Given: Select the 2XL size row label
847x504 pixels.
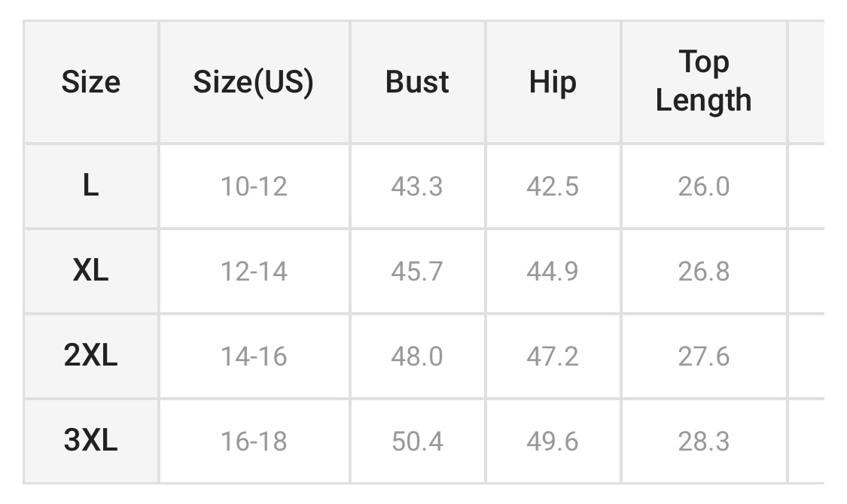Looking at the screenshot, I should 90,356.
